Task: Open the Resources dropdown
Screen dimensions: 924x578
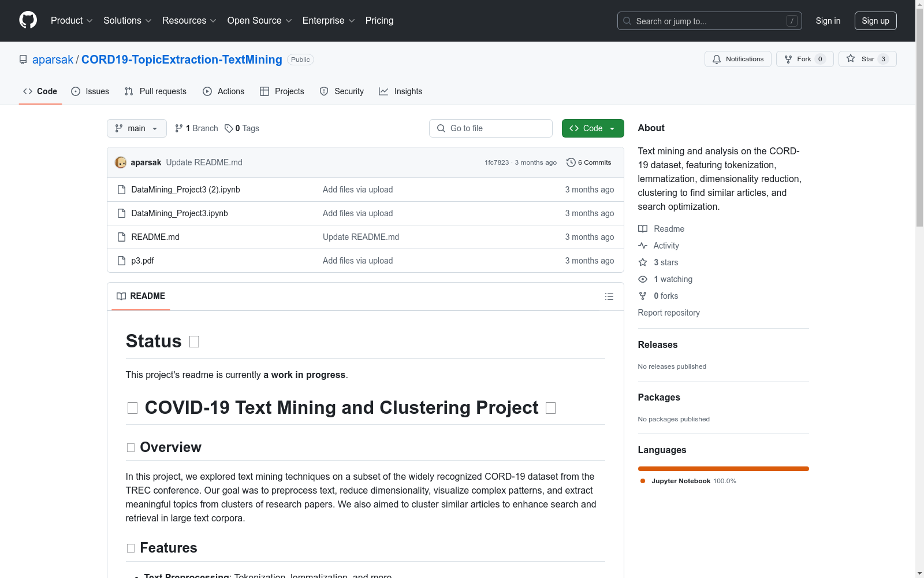Action: [189, 20]
